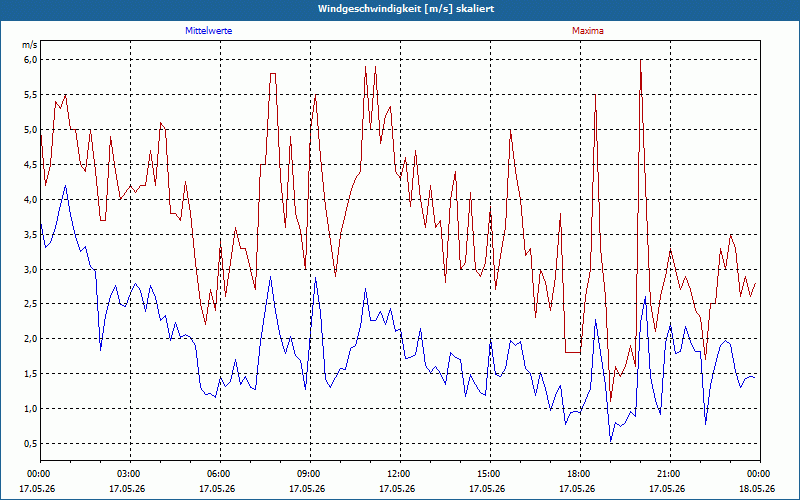Click the 18:00 time axis label
Image resolution: width=800 pixels, height=500 pixels.
581,474
